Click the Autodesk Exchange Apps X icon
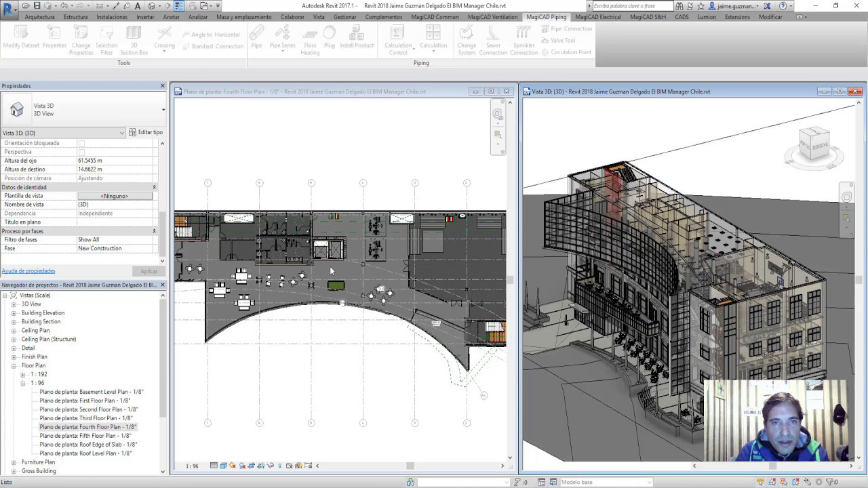 [768, 6]
